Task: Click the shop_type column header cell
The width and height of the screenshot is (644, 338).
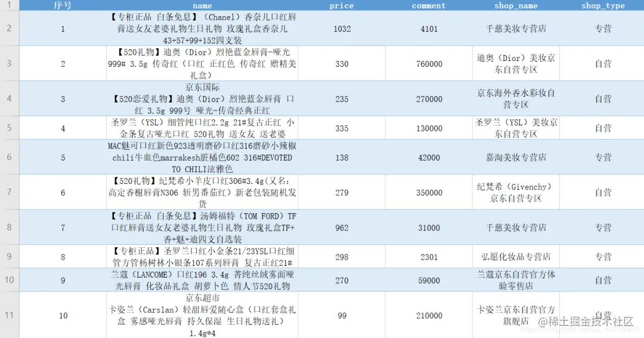Action: 602,5
